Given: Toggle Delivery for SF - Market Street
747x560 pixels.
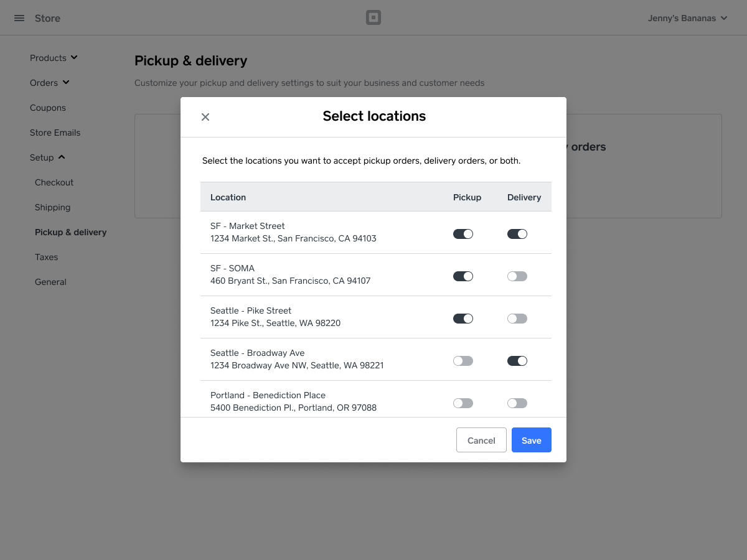Looking at the screenshot, I should pyautogui.click(x=517, y=234).
